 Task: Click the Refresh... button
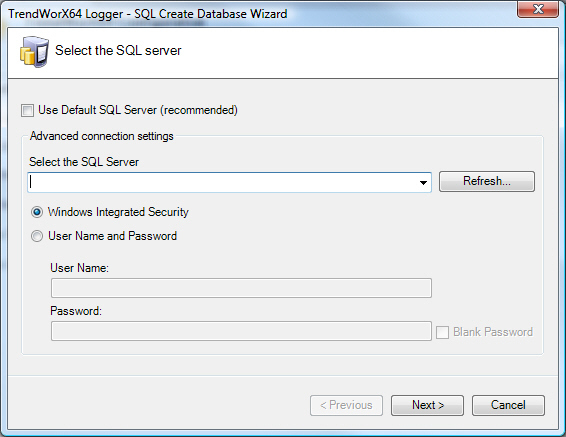pyautogui.click(x=487, y=181)
